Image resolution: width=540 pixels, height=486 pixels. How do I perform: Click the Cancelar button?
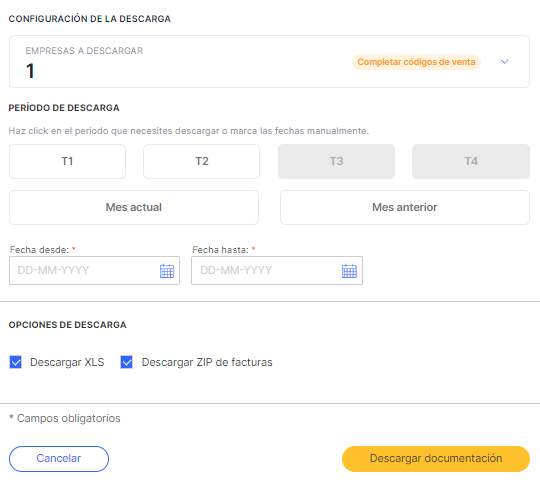point(59,459)
